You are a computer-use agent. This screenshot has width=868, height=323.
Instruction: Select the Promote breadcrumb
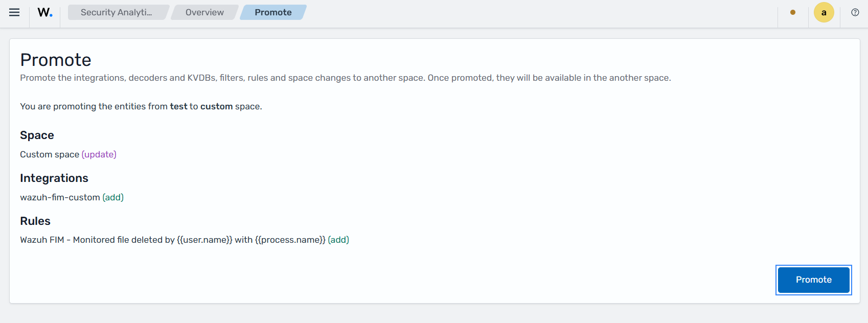pos(273,12)
